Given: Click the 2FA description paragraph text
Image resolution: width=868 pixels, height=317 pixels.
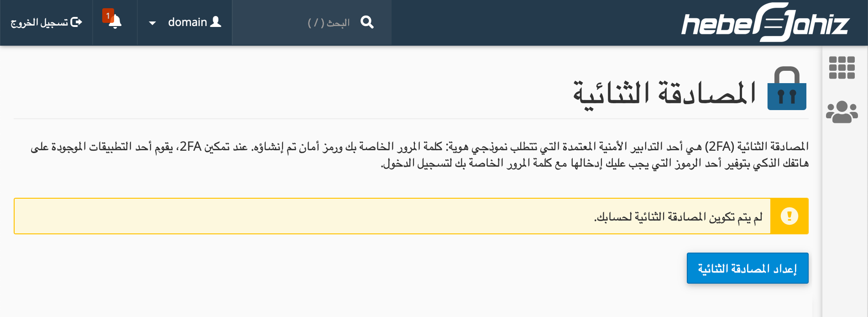Looking at the screenshot, I should click(x=419, y=154).
